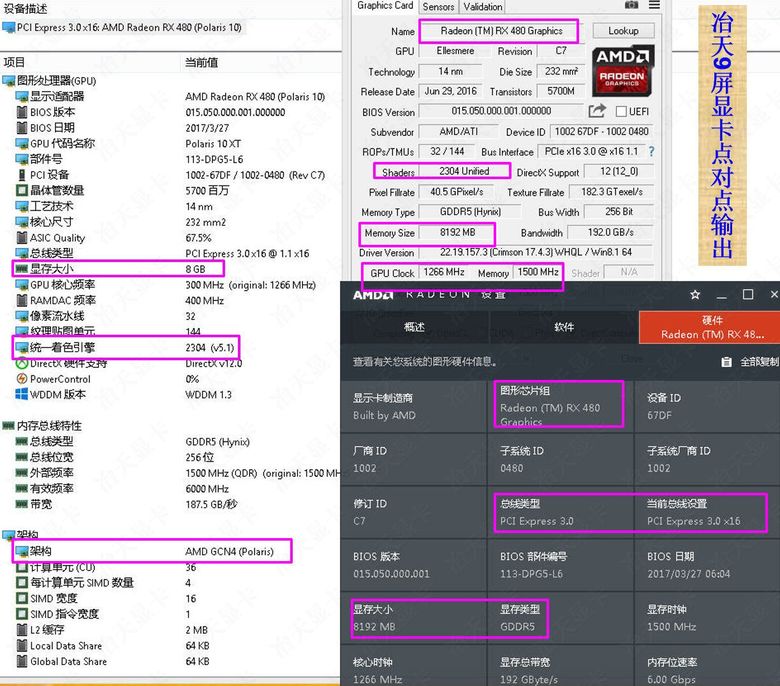Click the 子系统 ID 0480 tile
Screen dimensions: 780x686
pyautogui.click(x=561, y=460)
